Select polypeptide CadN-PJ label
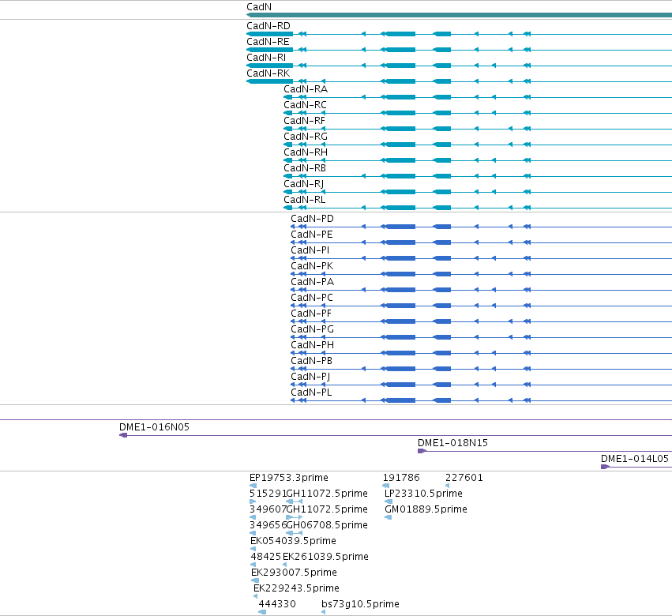This screenshot has height=616, width=672. click(x=310, y=377)
